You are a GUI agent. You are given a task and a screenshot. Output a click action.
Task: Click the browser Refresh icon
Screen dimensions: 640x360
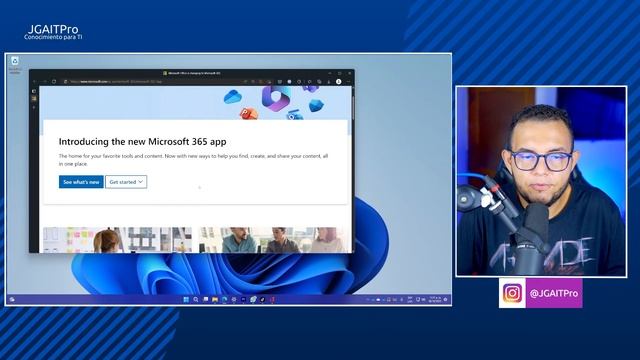coord(54,82)
